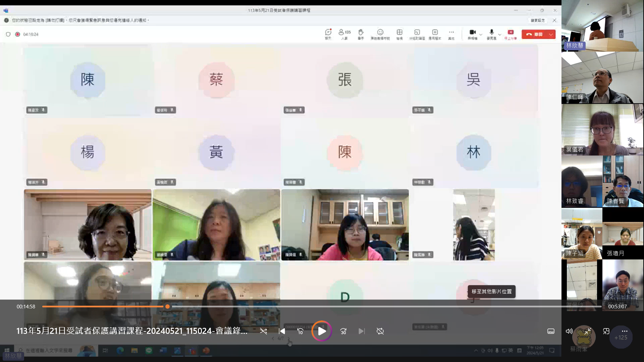Go to the next video

361,331
